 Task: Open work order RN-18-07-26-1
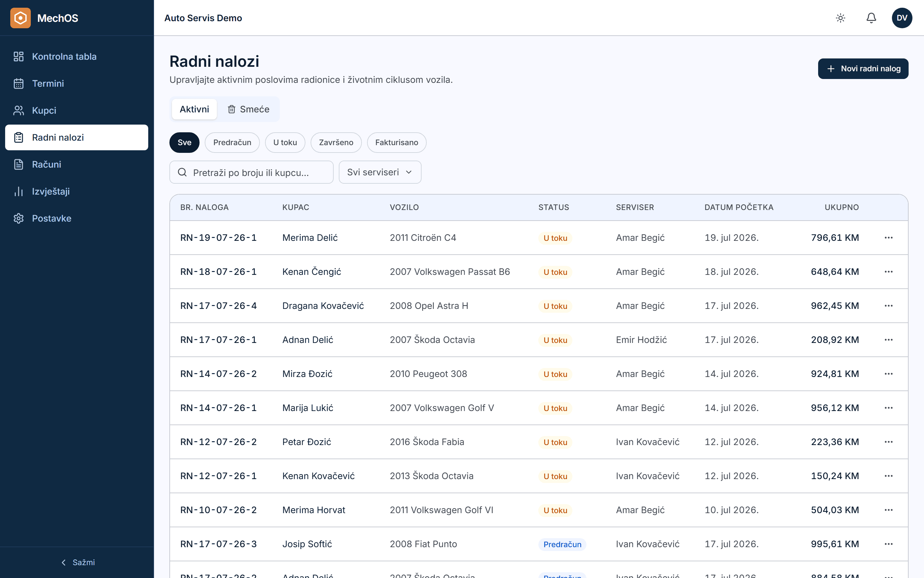click(218, 272)
